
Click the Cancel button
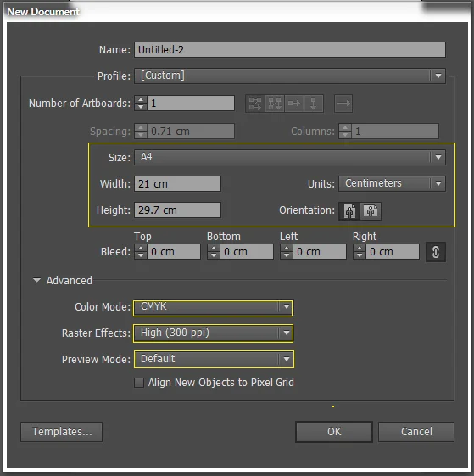pos(416,432)
